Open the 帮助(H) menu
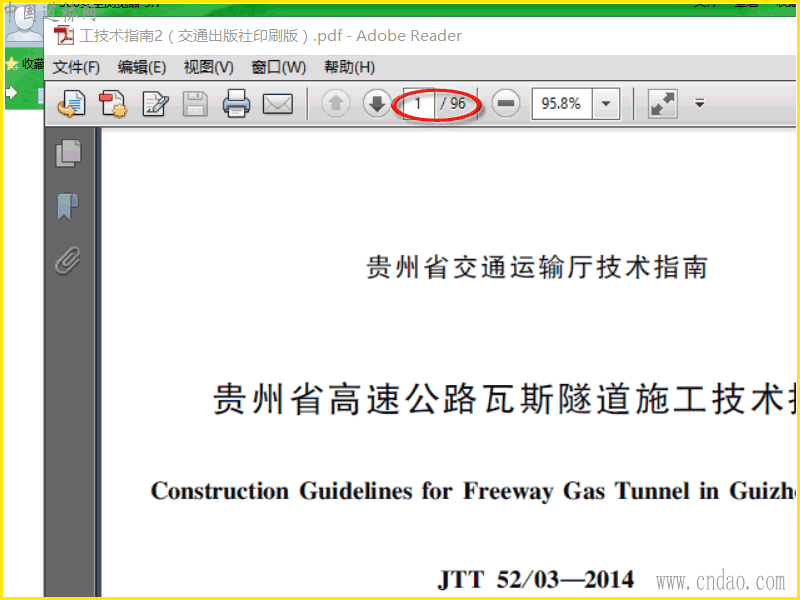800x600 pixels. click(349, 67)
